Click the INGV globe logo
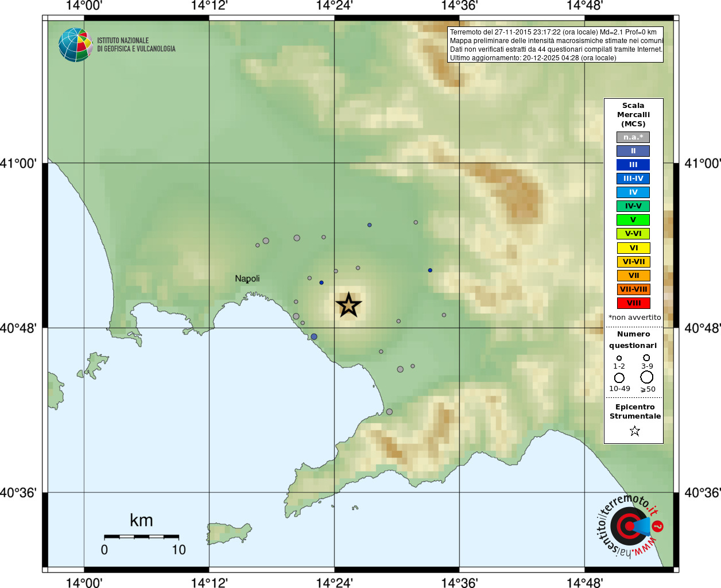 [76, 45]
